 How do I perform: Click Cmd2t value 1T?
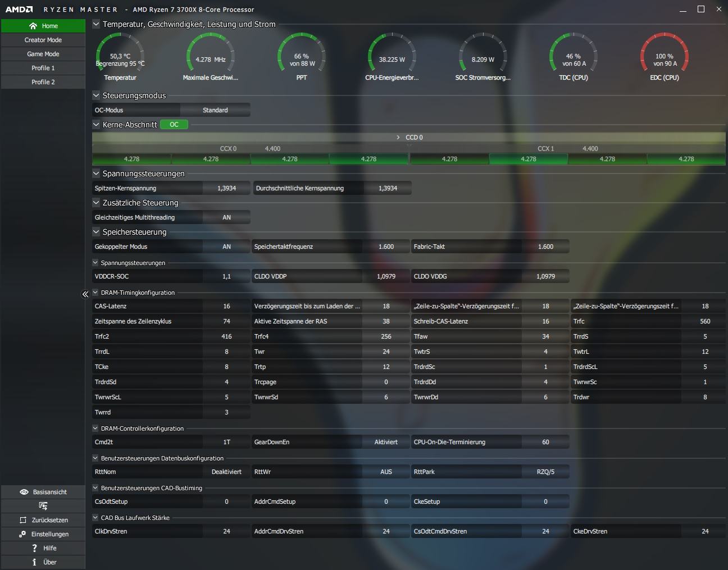(x=226, y=442)
